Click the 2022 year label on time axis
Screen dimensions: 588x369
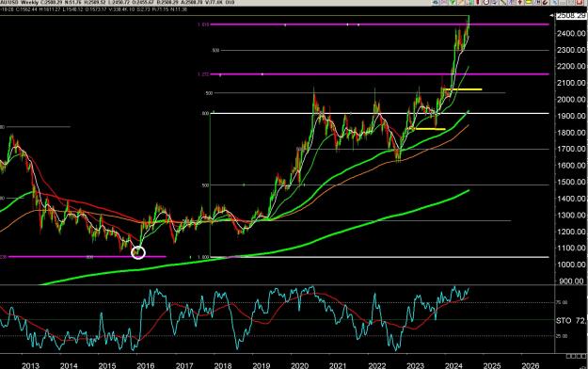tap(377, 365)
